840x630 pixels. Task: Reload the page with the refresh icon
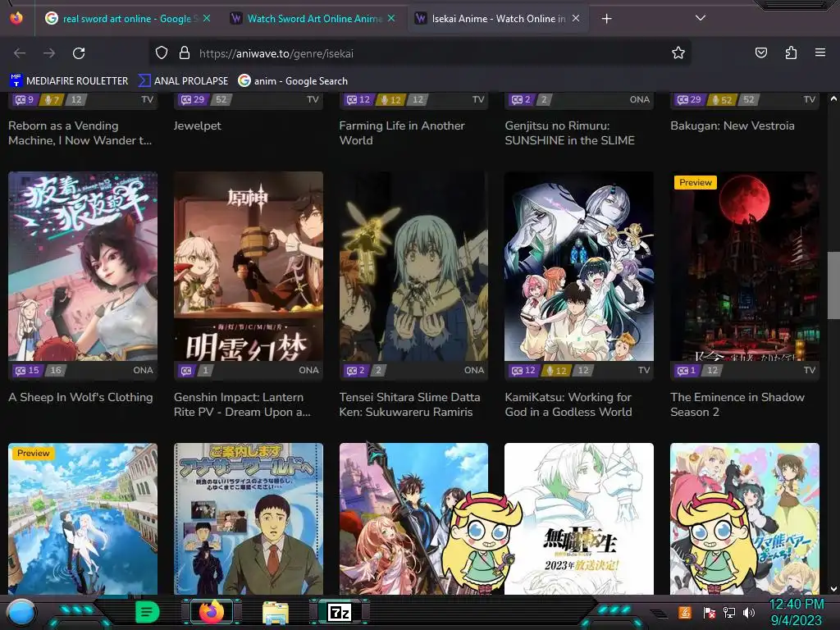pyautogui.click(x=79, y=53)
